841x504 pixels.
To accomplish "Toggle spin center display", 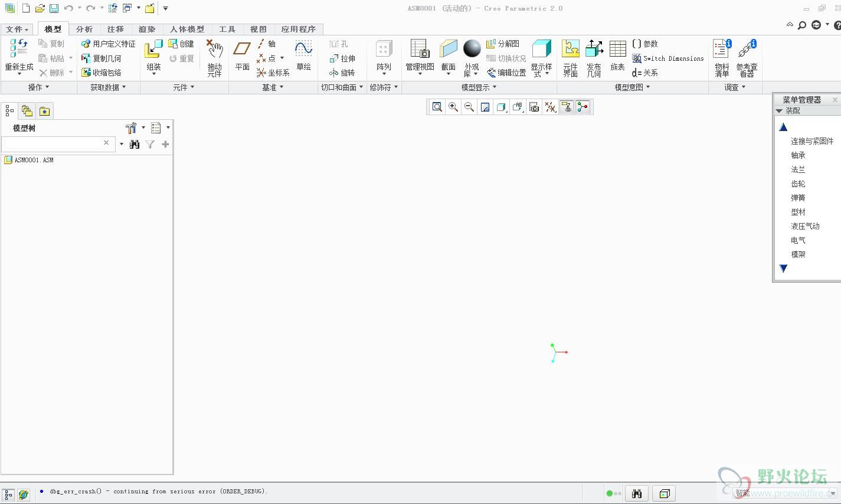I will [583, 107].
